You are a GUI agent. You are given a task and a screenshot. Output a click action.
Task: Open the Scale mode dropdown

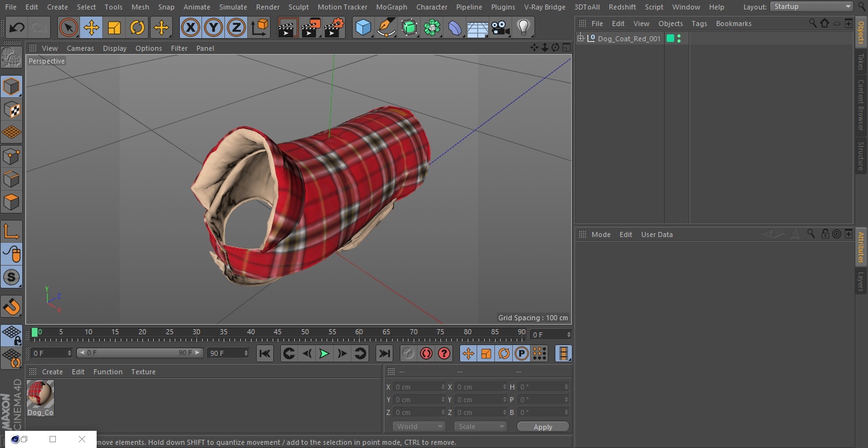point(480,426)
